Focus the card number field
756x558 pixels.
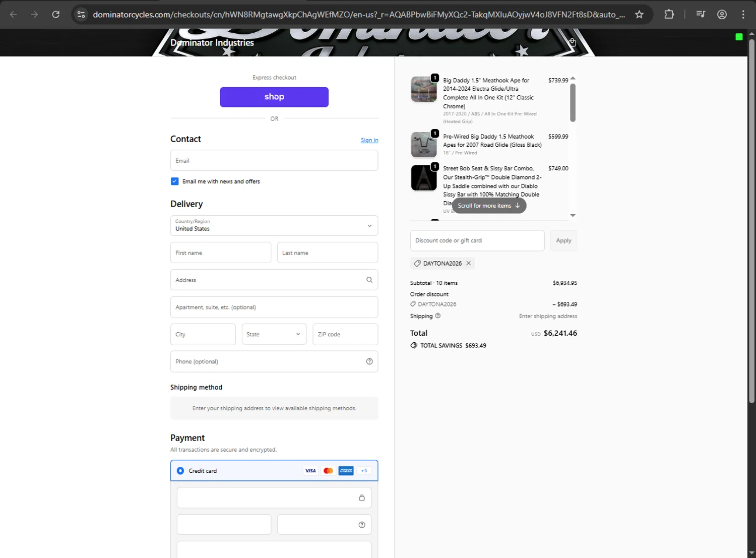(x=274, y=498)
